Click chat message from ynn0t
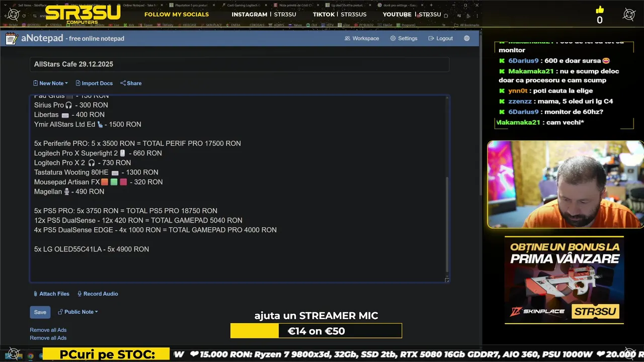The image size is (644, 362). [546, 91]
